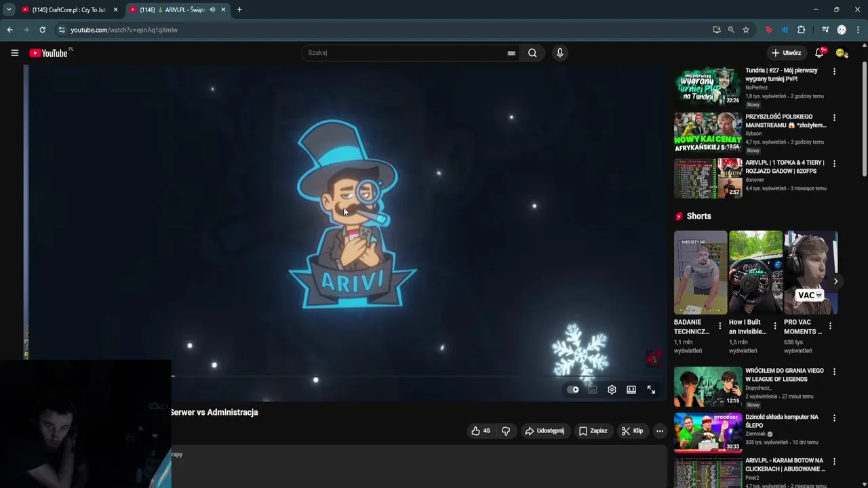Image resolution: width=868 pixels, height=488 pixels.
Task: Open the YouTube account avatar menu
Action: click(842, 53)
